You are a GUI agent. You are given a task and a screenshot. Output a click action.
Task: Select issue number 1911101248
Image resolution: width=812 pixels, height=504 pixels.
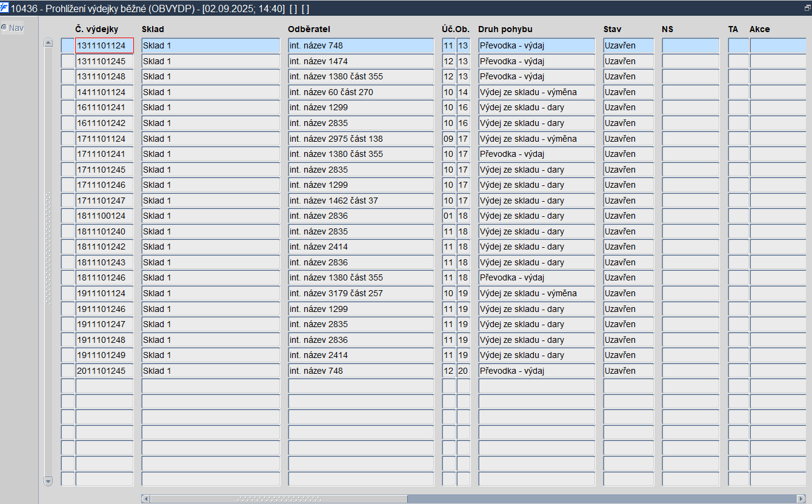click(x=104, y=340)
